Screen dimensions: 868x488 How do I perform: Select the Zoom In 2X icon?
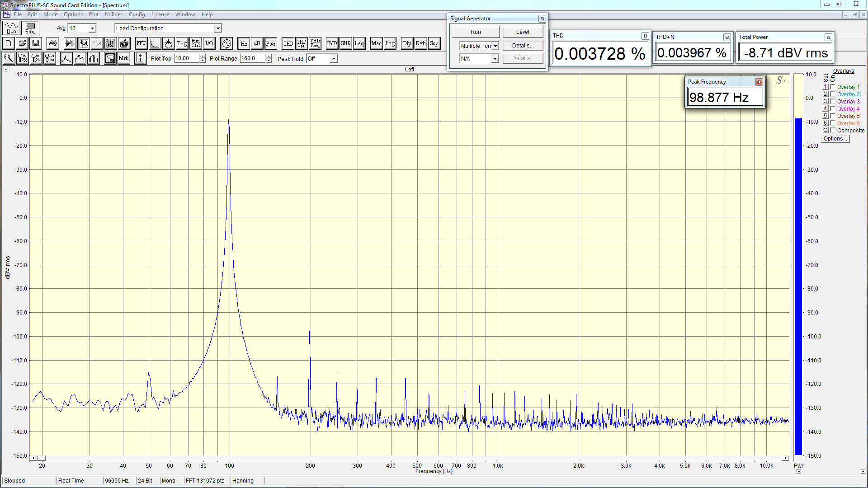22,58
